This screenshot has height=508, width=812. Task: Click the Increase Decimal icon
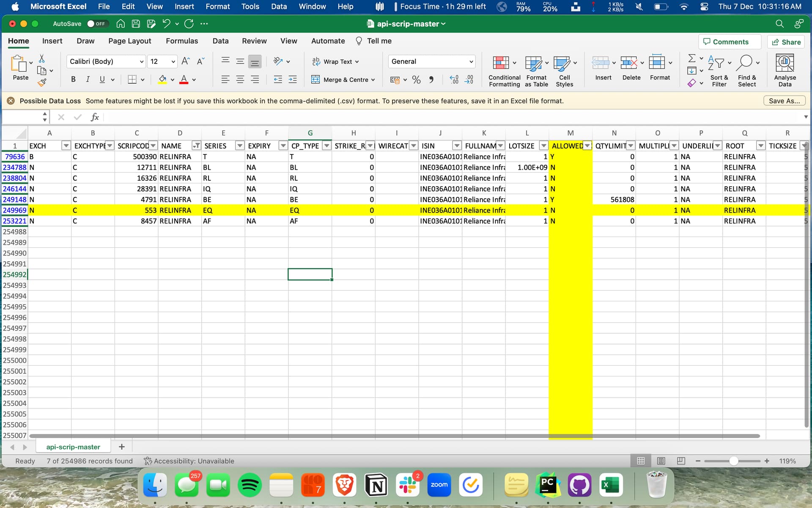coord(454,80)
